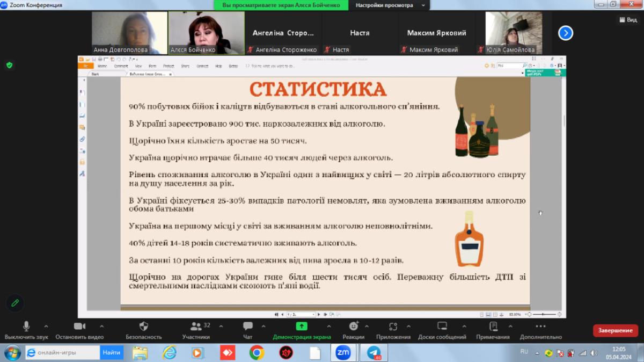Open the Participants panel
The height and width of the screenshot is (362, 644).
pos(196,327)
